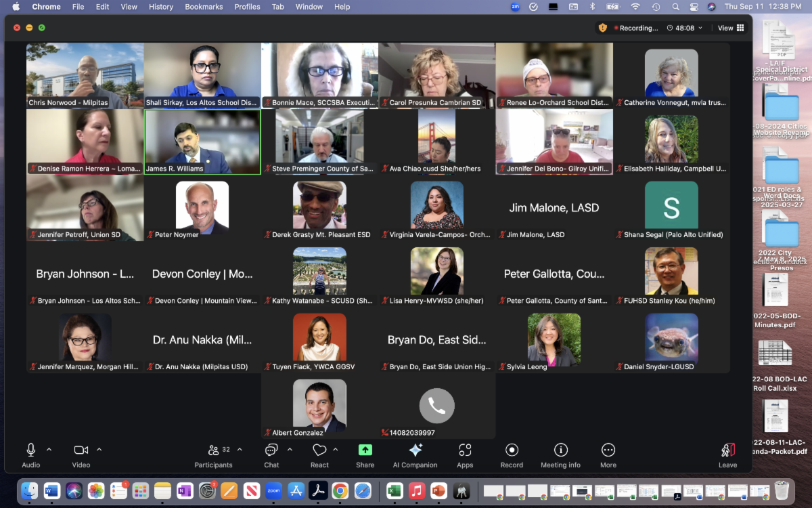This screenshot has height=508, width=812.
Task: Click the View layout button
Action: [731, 28]
